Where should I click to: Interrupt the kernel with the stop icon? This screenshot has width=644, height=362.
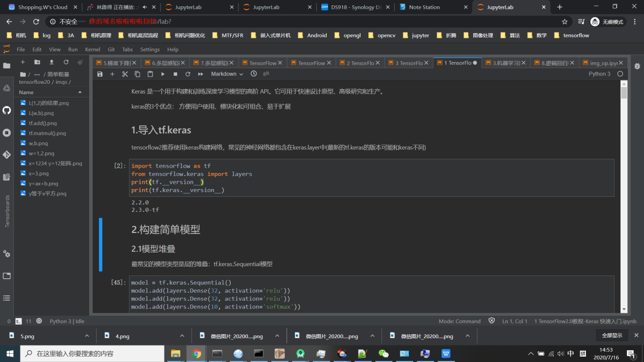pyautogui.click(x=175, y=74)
